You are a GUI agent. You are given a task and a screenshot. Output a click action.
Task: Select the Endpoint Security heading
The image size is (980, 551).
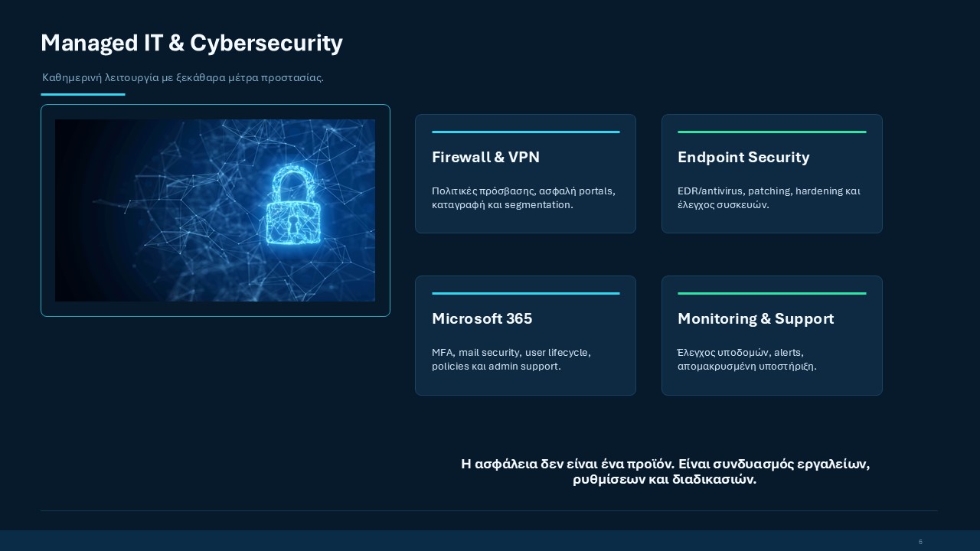pyautogui.click(x=743, y=157)
